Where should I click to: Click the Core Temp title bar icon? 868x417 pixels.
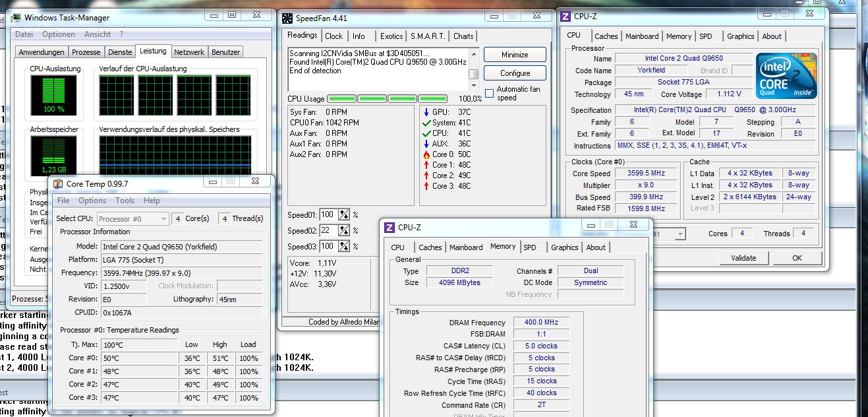click(x=58, y=183)
